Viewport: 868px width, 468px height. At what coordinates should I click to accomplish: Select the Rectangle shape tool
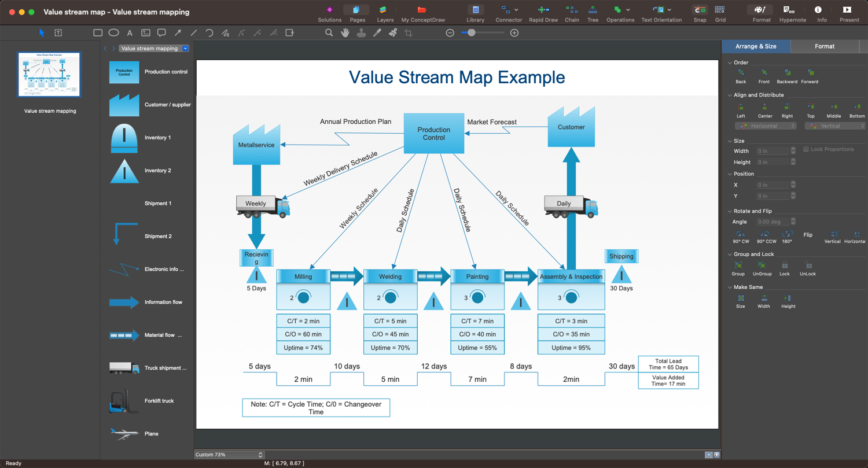[98, 33]
